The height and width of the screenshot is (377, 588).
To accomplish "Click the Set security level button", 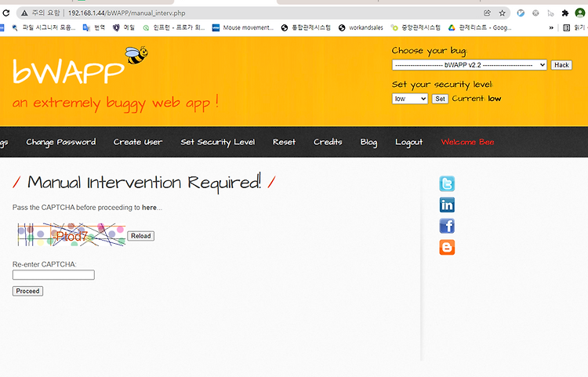I will point(440,99).
